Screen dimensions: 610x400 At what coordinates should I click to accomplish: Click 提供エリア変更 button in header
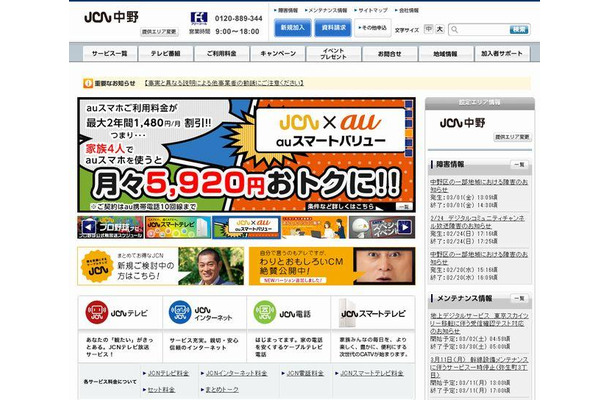(159, 32)
